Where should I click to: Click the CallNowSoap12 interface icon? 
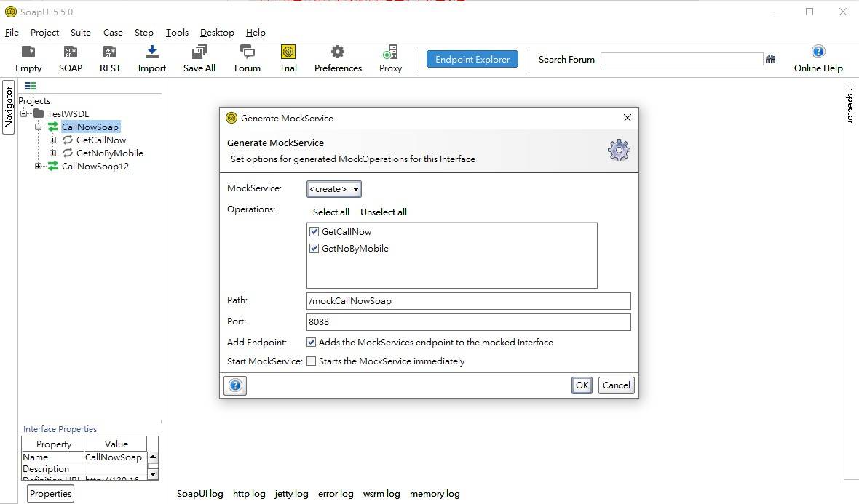click(53, 167)
